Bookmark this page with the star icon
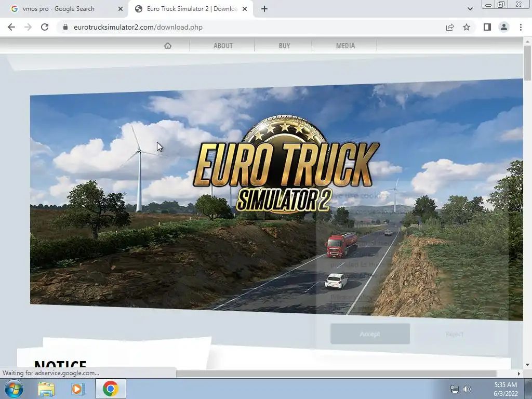Image resolution: width=532 pixels, height=399 pixels. tap(467, 27)
